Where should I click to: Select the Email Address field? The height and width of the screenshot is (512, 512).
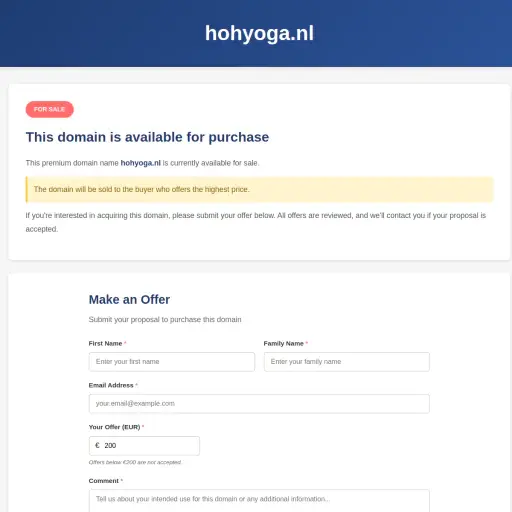tap(259, 404)
